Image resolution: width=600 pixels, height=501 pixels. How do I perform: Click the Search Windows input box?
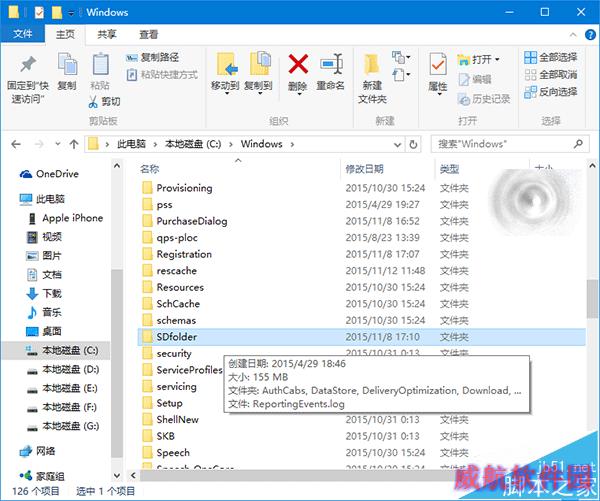point(510,144)
